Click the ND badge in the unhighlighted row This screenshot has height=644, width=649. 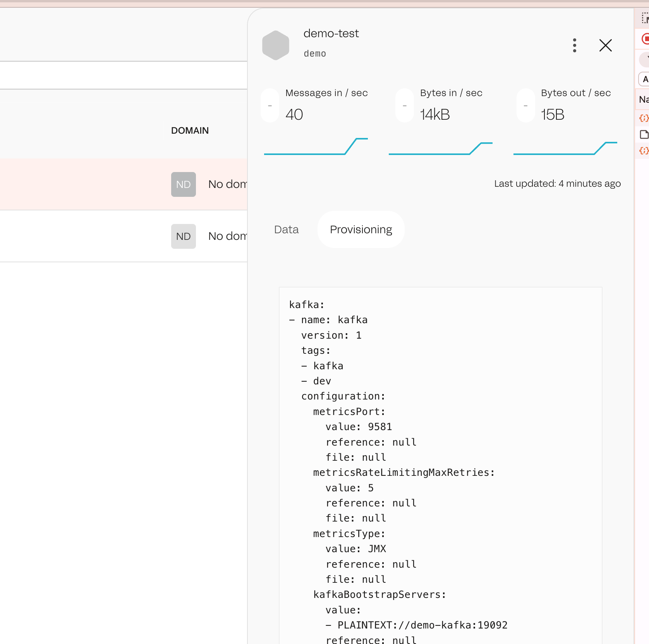[183, 236]
